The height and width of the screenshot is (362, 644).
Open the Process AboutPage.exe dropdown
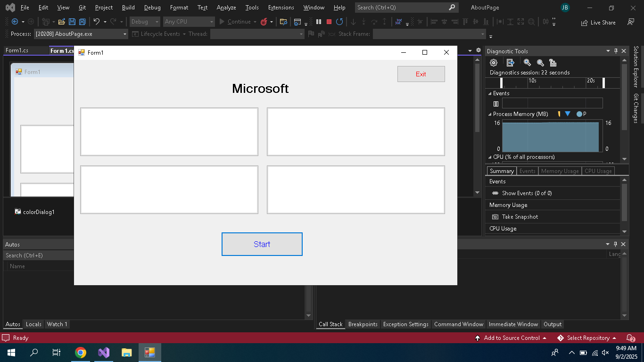[x=125, y=34]
